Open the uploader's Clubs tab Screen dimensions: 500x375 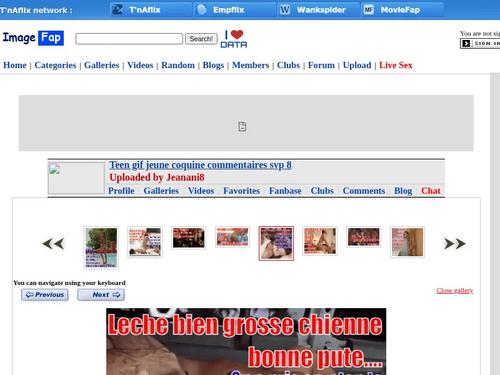(x=322, y=191)
